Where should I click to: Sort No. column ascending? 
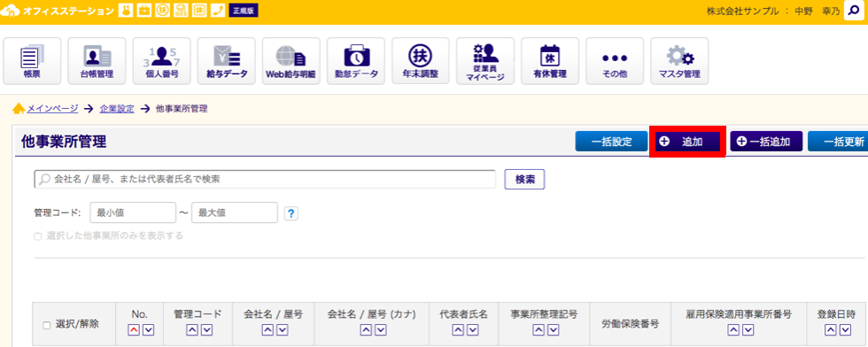click(134, 330)
